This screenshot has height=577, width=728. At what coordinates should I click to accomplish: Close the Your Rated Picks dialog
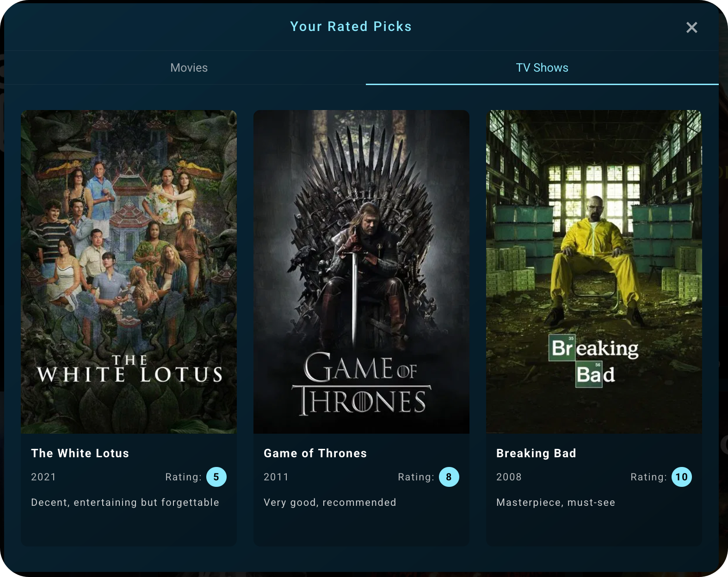[691, 28]
